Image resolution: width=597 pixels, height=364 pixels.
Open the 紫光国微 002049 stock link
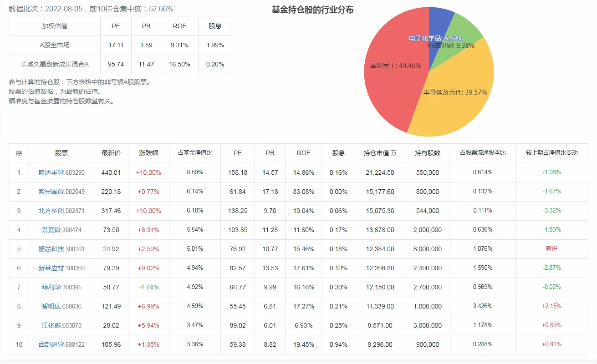(61, 192)
